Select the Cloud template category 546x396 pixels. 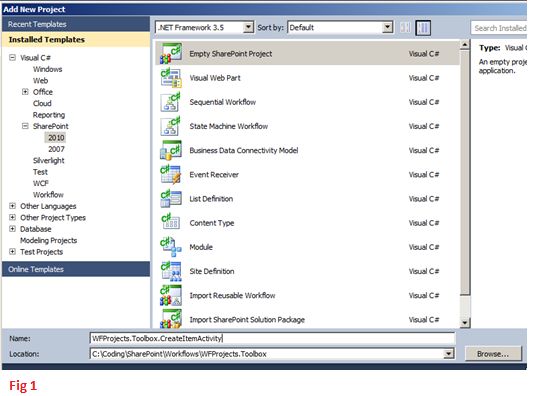[x=42, y=103]
